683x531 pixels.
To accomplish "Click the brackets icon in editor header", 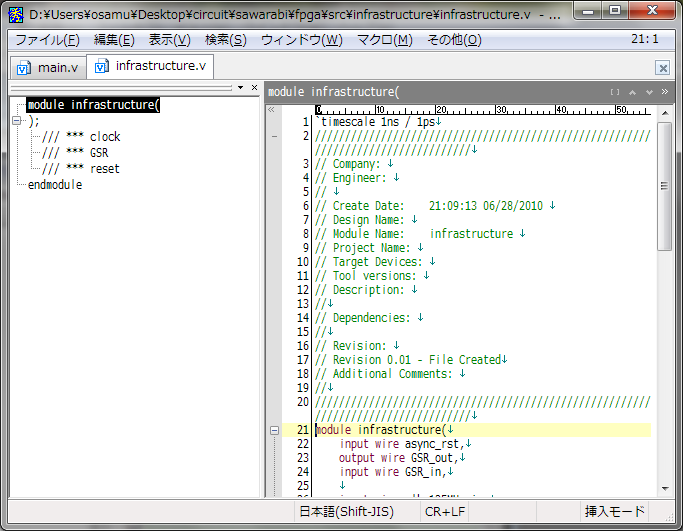I will pos(615,92).
